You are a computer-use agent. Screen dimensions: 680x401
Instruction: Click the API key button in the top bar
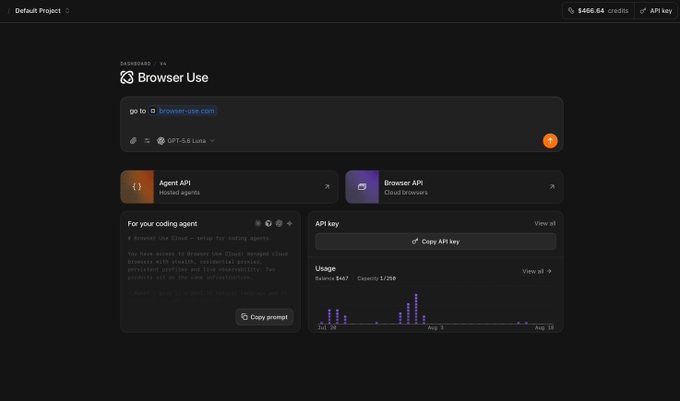coord(656,11)
